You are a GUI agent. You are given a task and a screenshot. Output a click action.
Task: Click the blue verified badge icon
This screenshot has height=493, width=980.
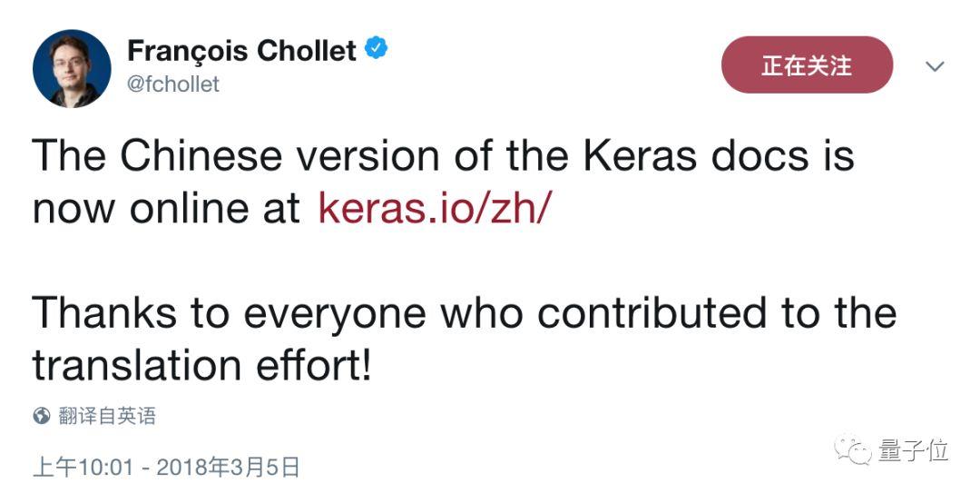(377, 49)
